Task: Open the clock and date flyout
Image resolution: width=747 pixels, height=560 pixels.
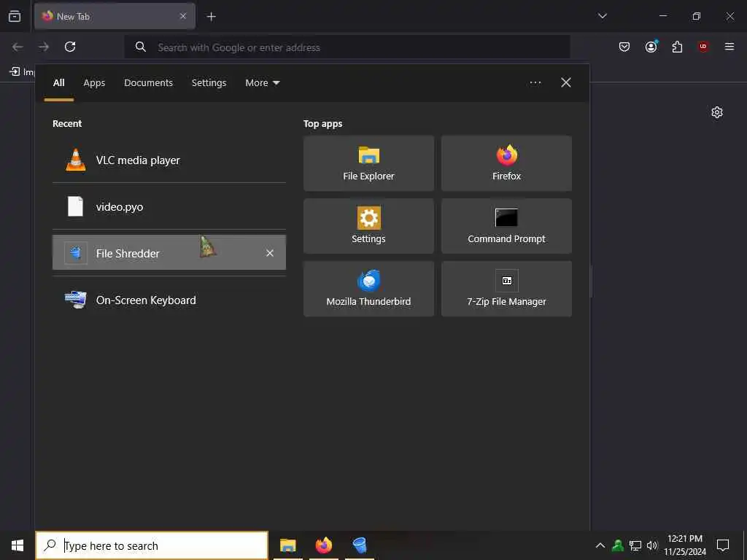Action: click(x=685, y=545)
